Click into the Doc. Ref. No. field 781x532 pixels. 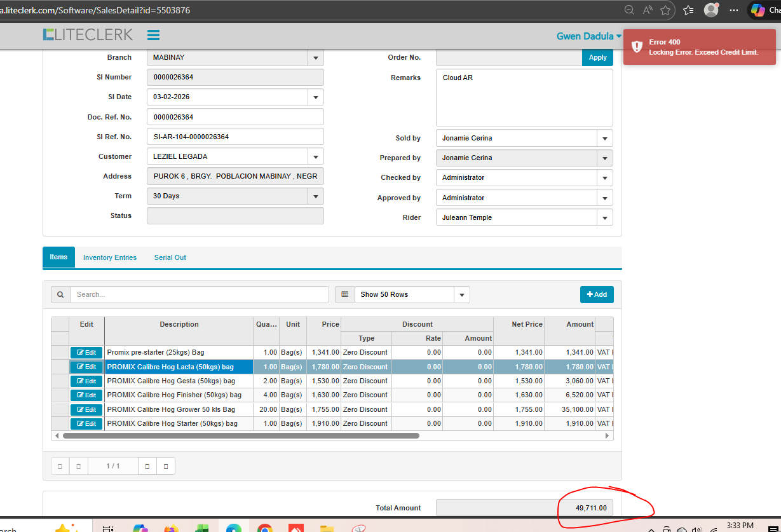(x=235, y=117)
